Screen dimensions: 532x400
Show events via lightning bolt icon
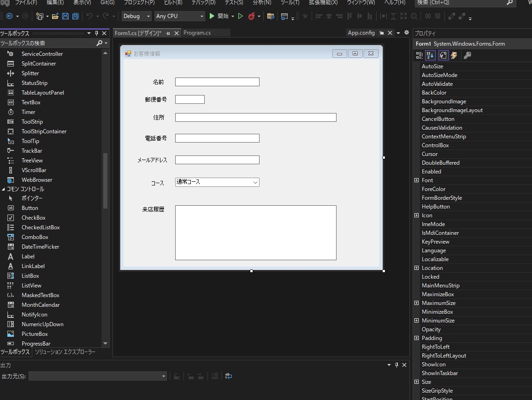[x=454, y=56]
